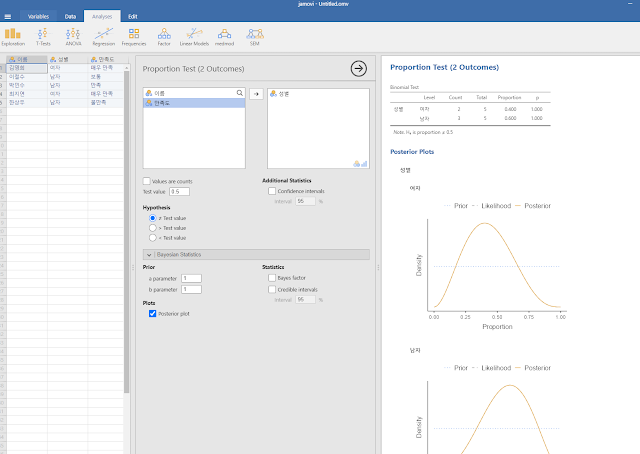The width and height of the screenshot is (640, 454).
Task: Click the 0.400 proportion value in results
Action: tap(510, 109)
